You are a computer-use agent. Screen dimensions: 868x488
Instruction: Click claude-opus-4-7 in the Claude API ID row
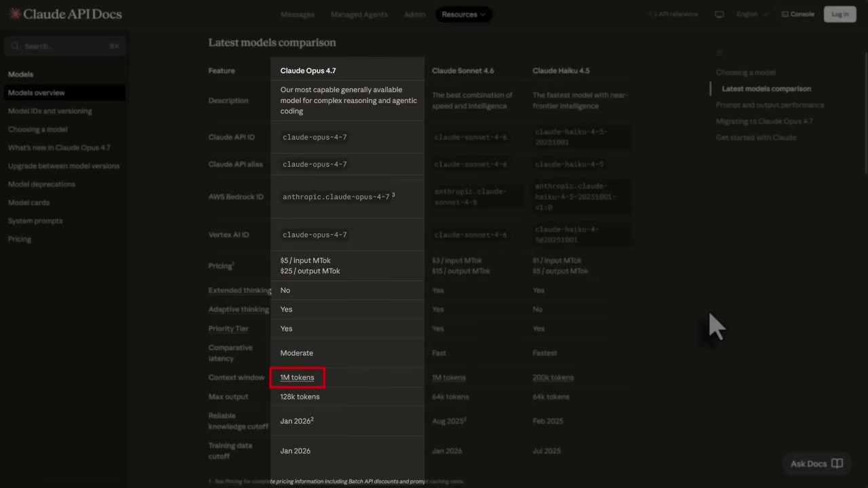[x=315, y=137]
